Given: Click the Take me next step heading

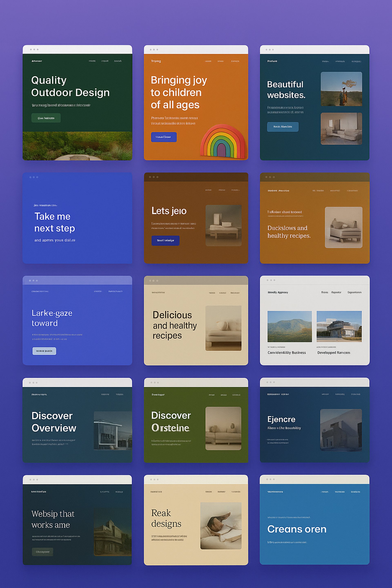Looking at the screenshot, I should (55, 222).
